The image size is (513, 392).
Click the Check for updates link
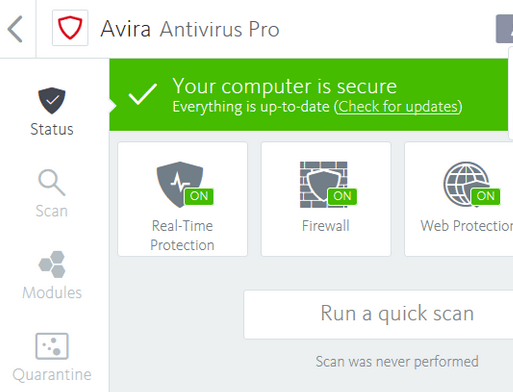pyautogui.click(x=398, y=107)
